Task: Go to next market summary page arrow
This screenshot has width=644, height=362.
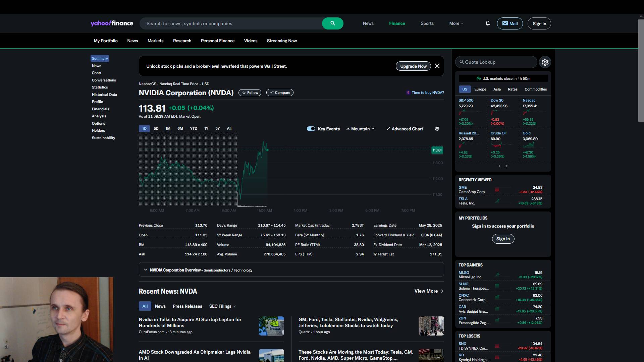Action: coord(507,166)
